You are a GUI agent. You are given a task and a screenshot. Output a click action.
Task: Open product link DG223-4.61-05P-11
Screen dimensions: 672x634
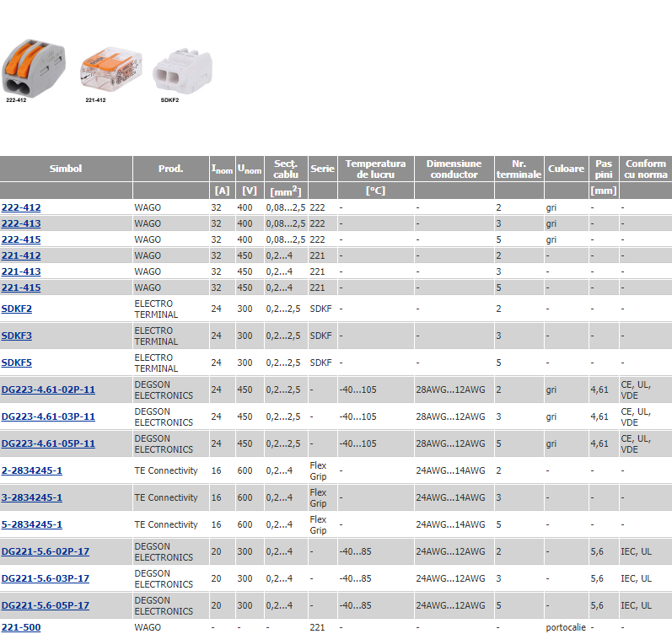click(48, 443)
